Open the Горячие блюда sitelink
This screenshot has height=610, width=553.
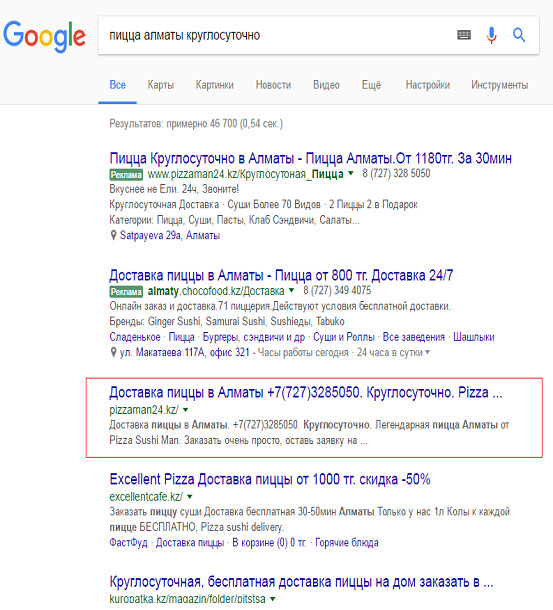pos(347,542)
